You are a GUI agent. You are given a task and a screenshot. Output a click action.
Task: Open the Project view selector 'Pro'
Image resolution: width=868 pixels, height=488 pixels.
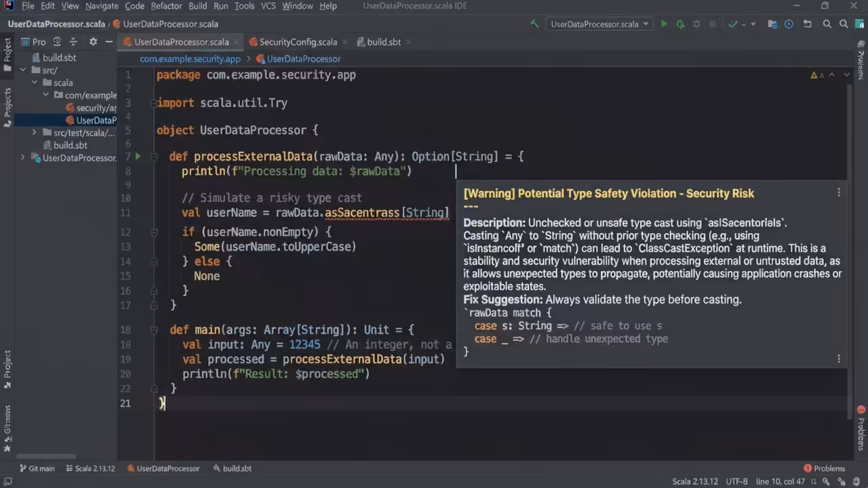coord(33,42)
